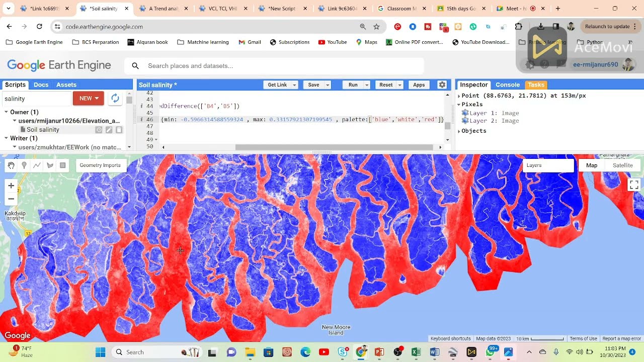Click the Reset button
Screen dimensions: 644x362
click(386, 85)
